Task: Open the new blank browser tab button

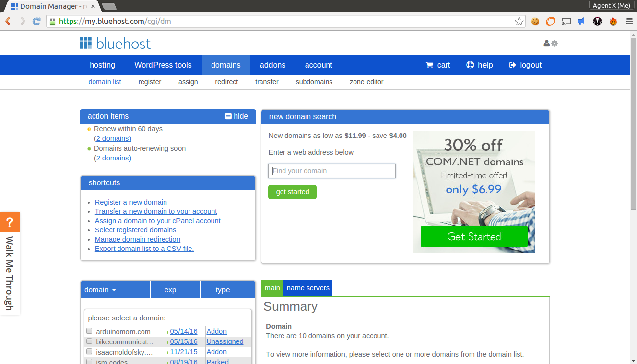Action: [109, 6]
